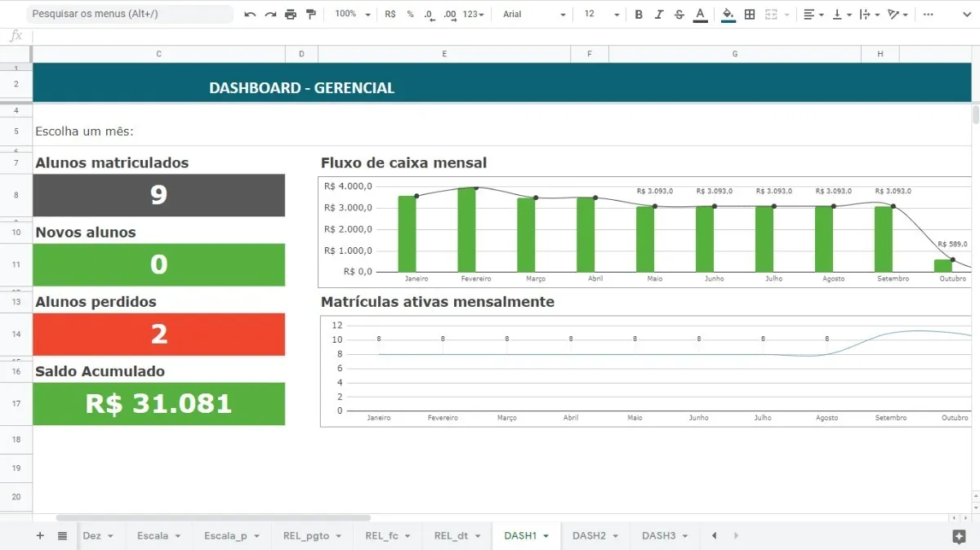Show all sheets list icon
The height and width of the screenshot is (550, 980).
click(x=62, y=536)
